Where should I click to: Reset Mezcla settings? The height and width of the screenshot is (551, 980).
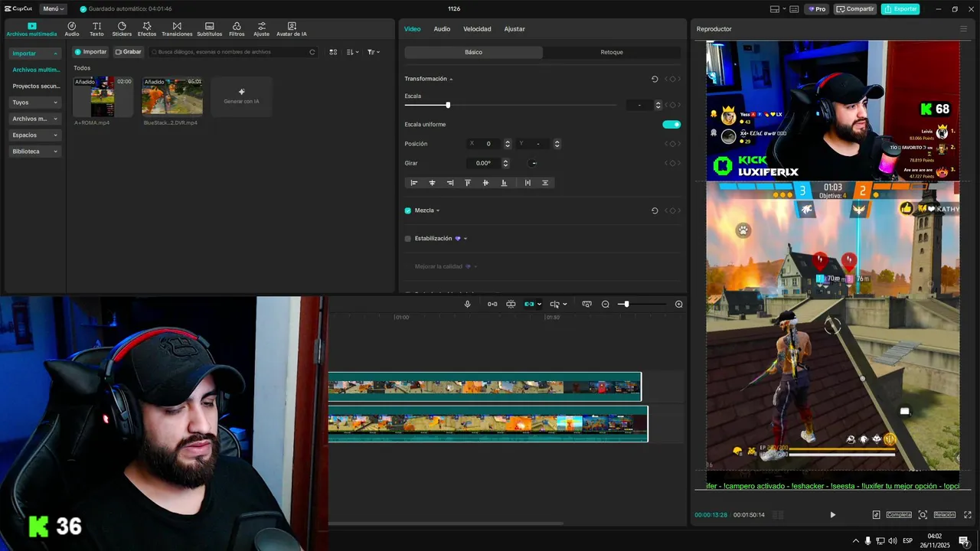tap(655, 210)
